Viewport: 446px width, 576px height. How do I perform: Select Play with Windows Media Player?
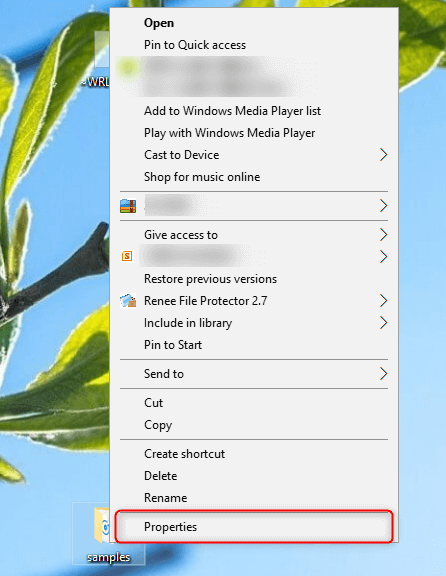(253, 133)
